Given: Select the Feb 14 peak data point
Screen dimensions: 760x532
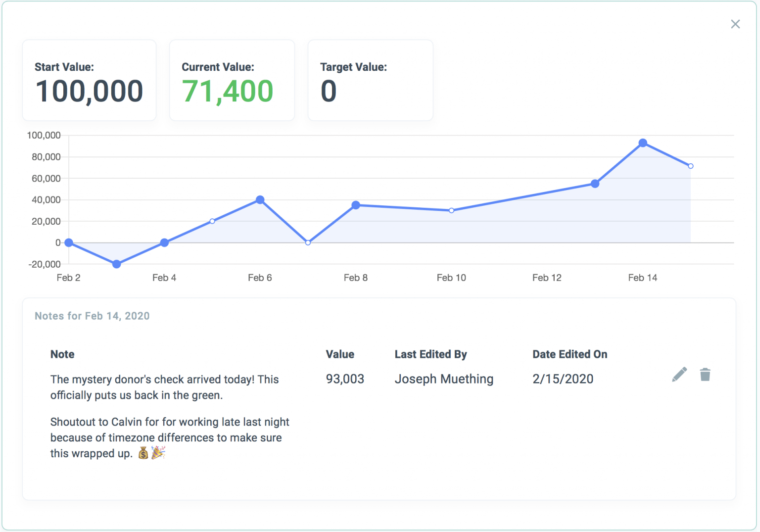Looking at the screenshot, I should point(643,143).
